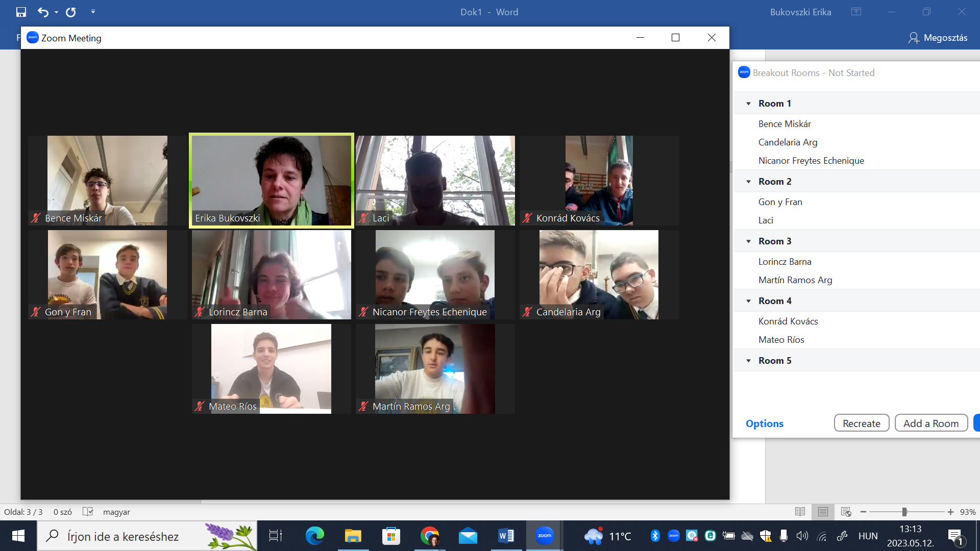Click Bence Miskár video tile
Screen dimensions: 980x551
pos(107,181)
